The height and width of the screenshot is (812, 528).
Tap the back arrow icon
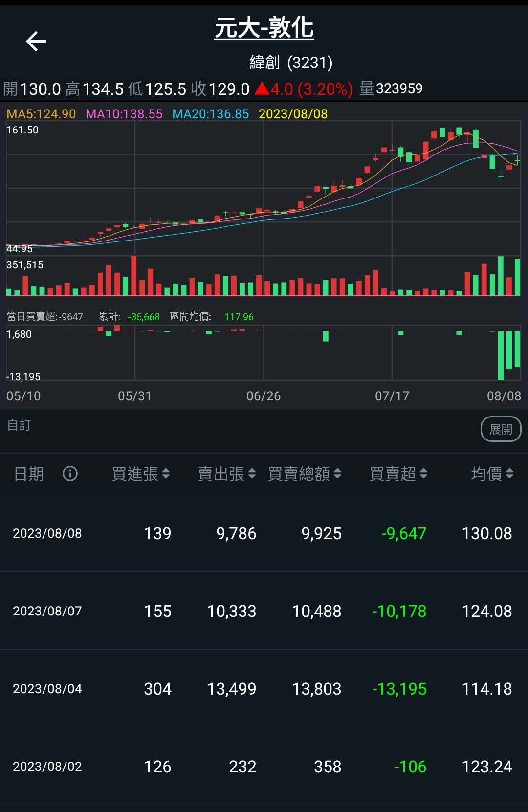pos(36,41)
